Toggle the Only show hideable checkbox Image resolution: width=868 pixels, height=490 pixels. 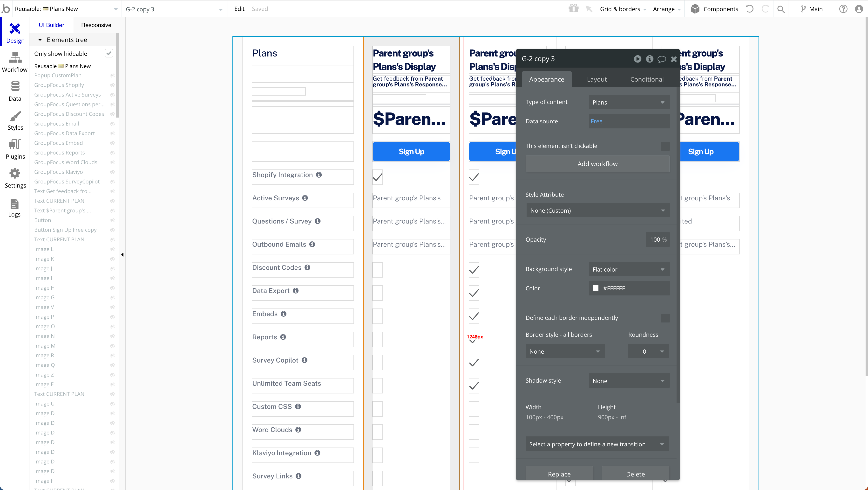109,53
